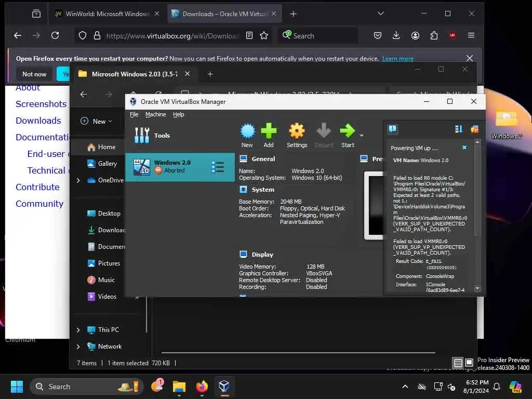The width and height of the screenshot is (532, 399).
Task: Open Firefox hamburger application menu
Action: 471,36
